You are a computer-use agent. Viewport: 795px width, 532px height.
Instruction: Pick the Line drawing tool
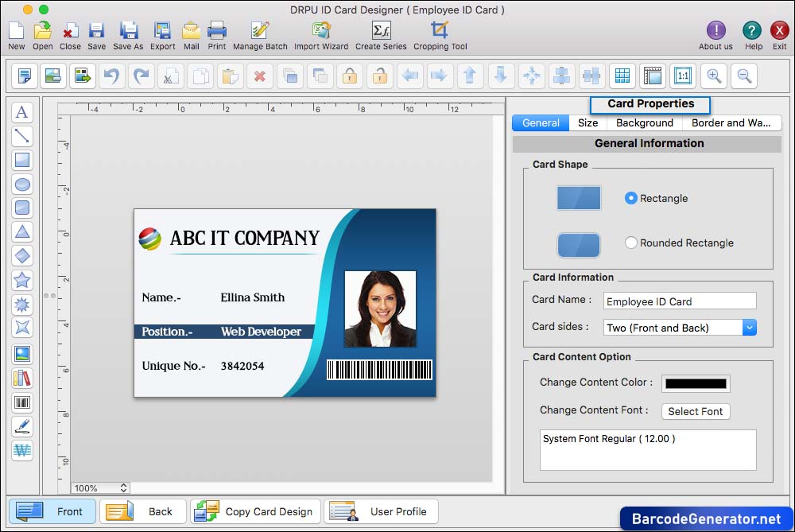pos(22,137)
